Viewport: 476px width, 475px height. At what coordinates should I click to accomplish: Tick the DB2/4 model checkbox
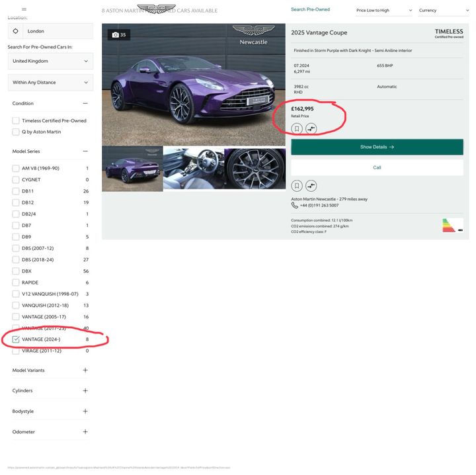pyautogui.click(x=16, y=214)
